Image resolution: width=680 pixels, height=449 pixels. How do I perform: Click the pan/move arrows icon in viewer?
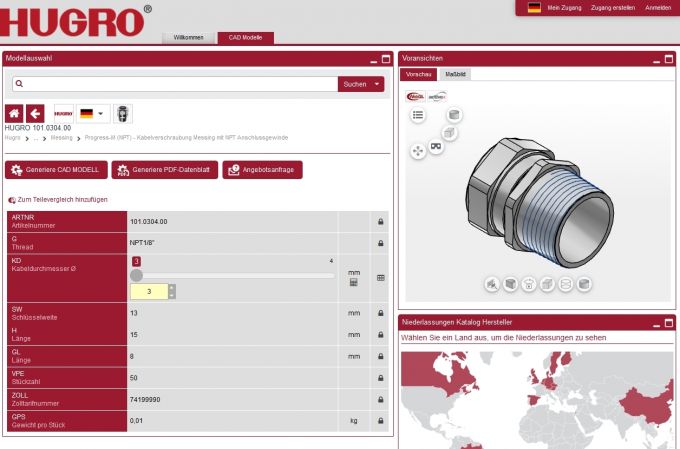pos(418,151)
